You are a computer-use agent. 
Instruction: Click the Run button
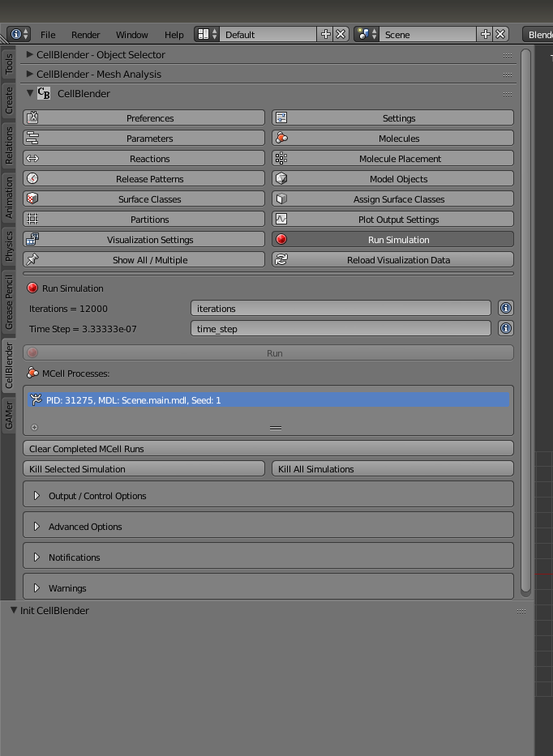pyautogui.click(x=268, y=353)
